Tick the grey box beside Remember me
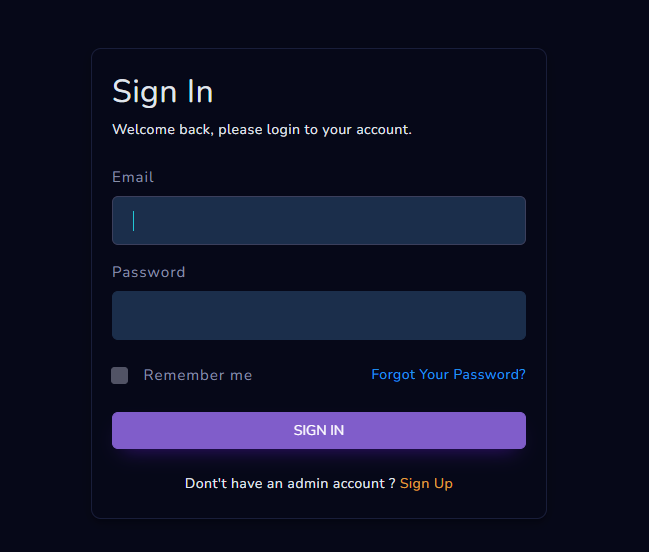Image resolution: width=649 pixels, height=552 pixels. pyautogui.click(x=120, y=375)
